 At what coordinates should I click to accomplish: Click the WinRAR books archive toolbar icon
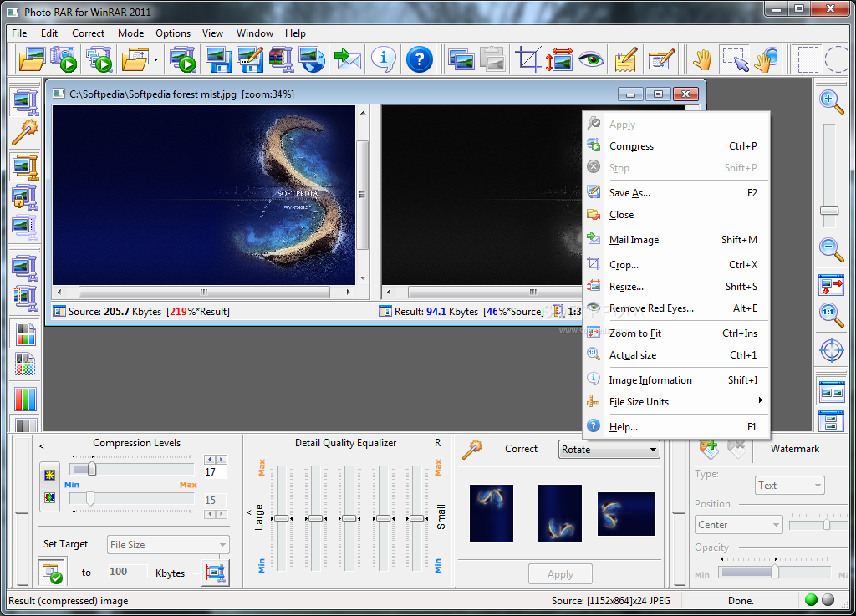tap(281, 59)
